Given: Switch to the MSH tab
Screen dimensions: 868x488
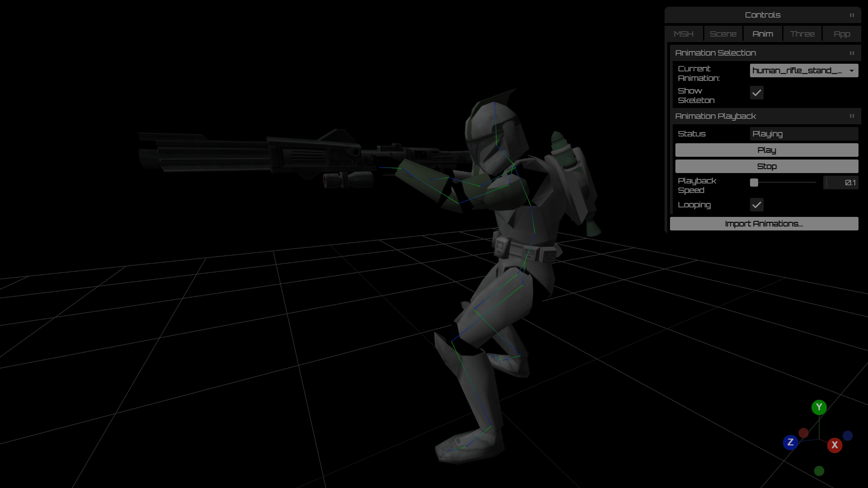Looking at the screenshot, I should pos(684,34).
